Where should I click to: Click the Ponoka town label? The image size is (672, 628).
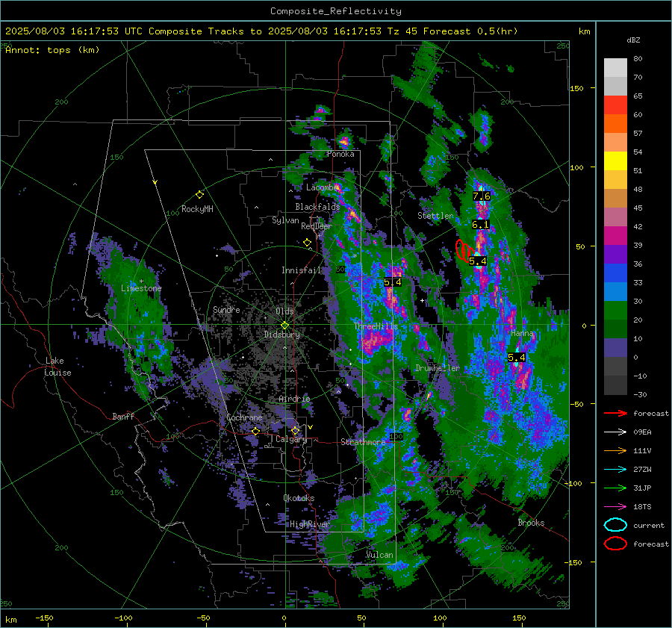point(340,154)
